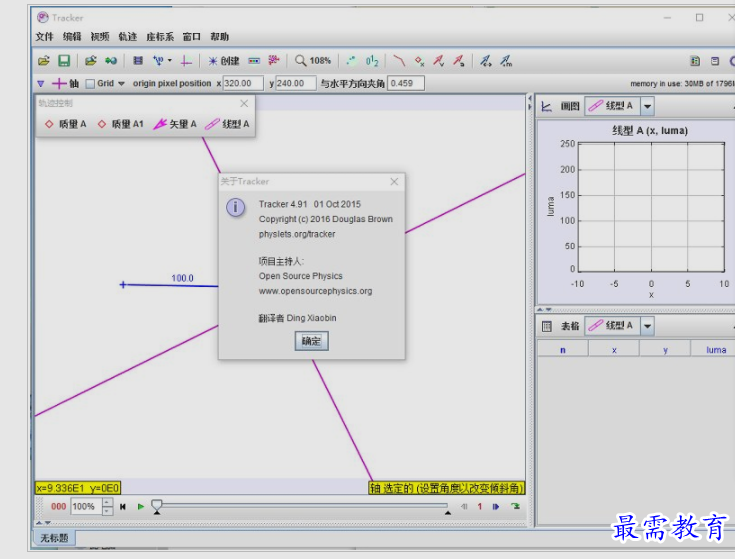Open the 编辑 edit menu

tap(72, 37)
